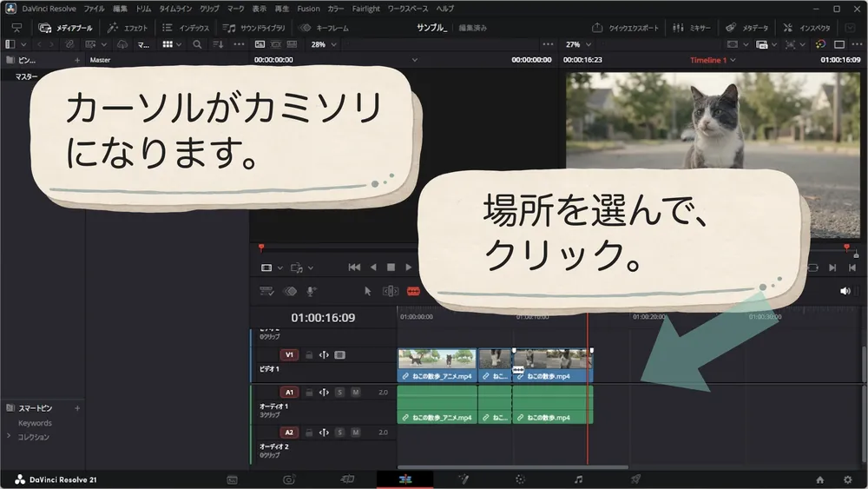The width and height of the screenshot is (868, 489).
Task: Open the Fusion menu
Action: tap(308, 9)
